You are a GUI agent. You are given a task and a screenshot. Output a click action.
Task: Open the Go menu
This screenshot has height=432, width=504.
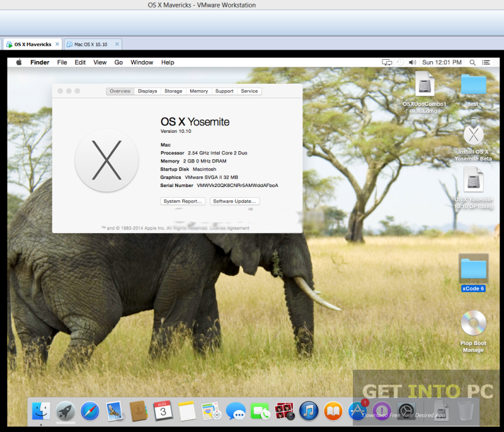[x=118, y=62]
